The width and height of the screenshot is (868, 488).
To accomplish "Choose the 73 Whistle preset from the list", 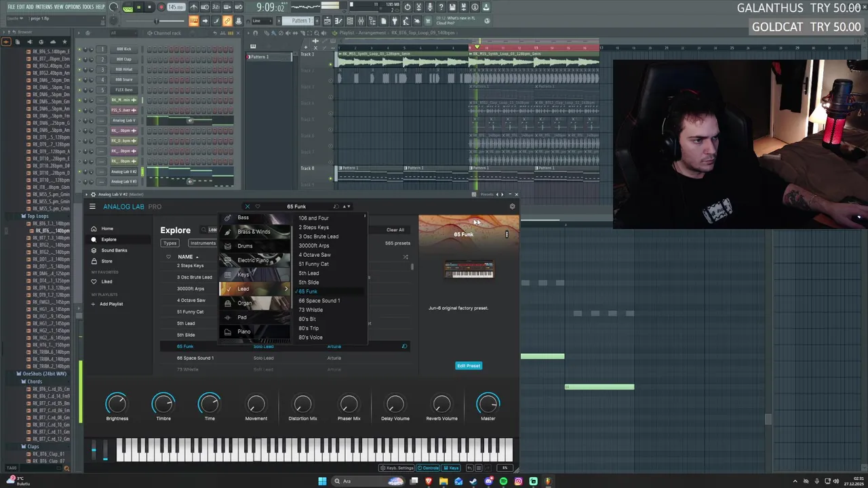I will (x=311, y=310).
